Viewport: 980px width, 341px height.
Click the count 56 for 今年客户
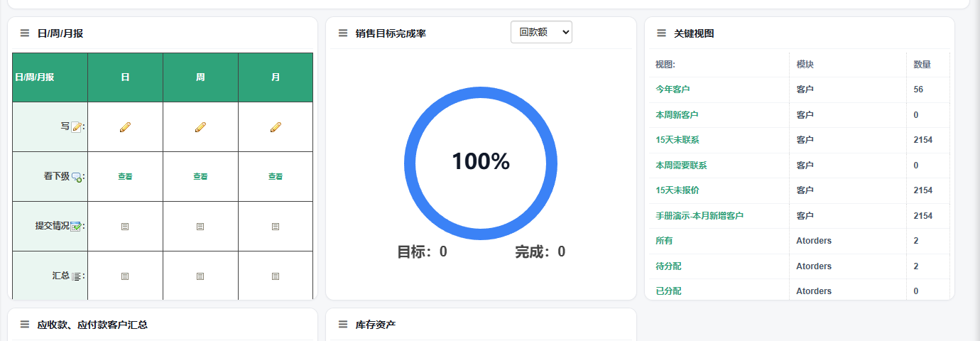(918, 90)
